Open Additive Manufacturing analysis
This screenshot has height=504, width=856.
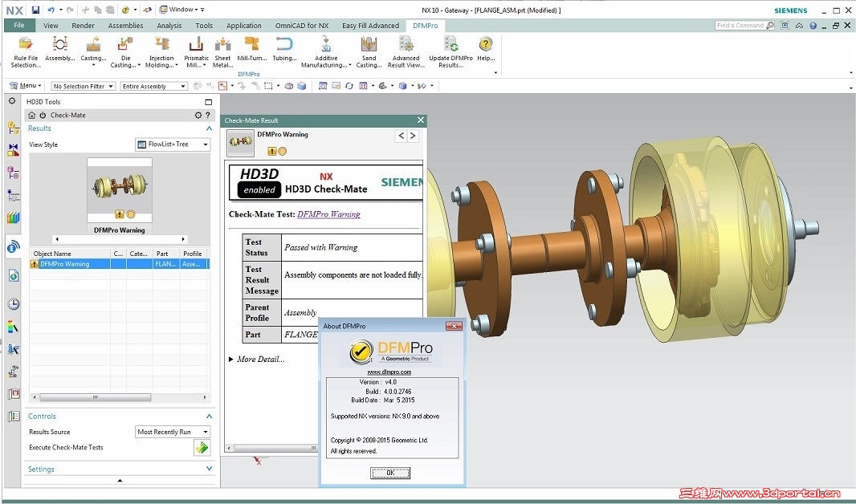pyautogui.click(x=326, y=52)
